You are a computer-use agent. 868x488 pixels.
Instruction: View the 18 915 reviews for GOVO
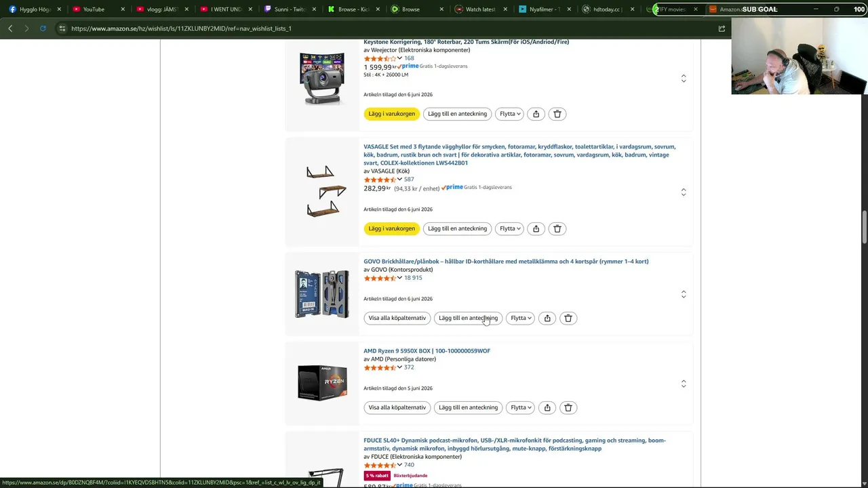413,278
